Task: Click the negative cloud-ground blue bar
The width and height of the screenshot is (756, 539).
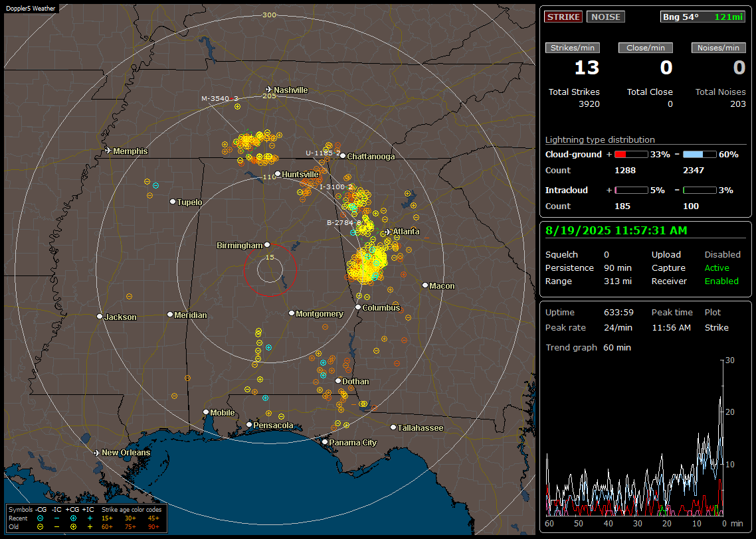Action: click(700, 155)
